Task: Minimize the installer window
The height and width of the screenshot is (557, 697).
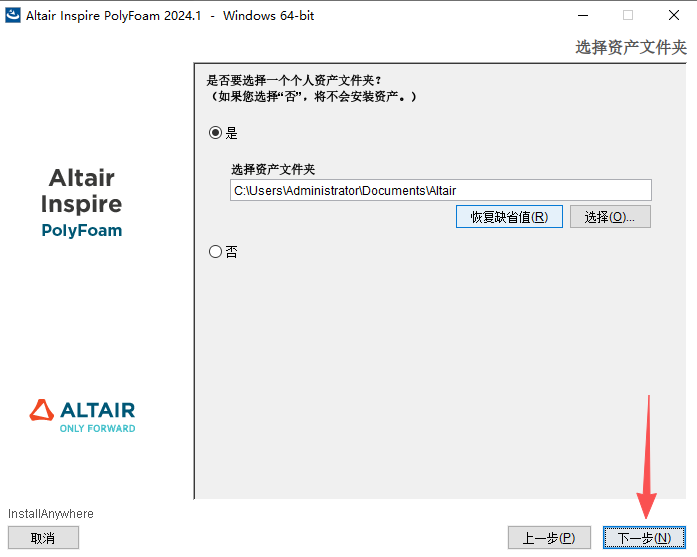Action: pyautogui.click(x=582, y=15)
